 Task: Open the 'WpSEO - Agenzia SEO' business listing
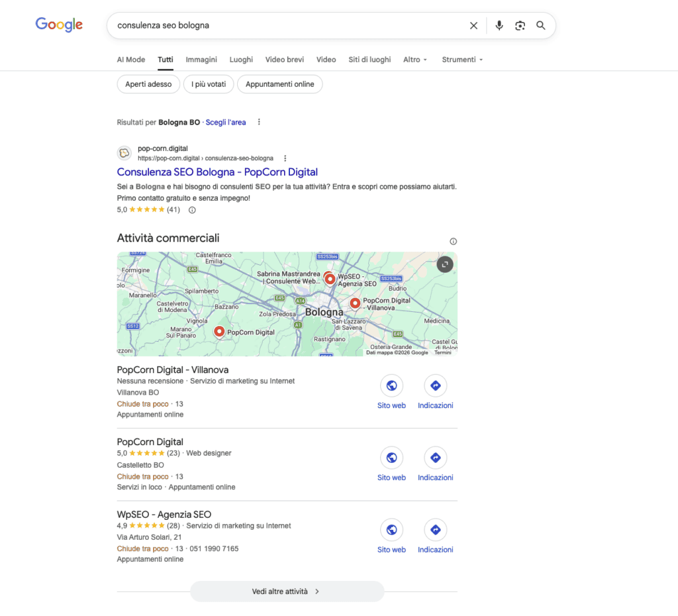click(x=164, y=515)
